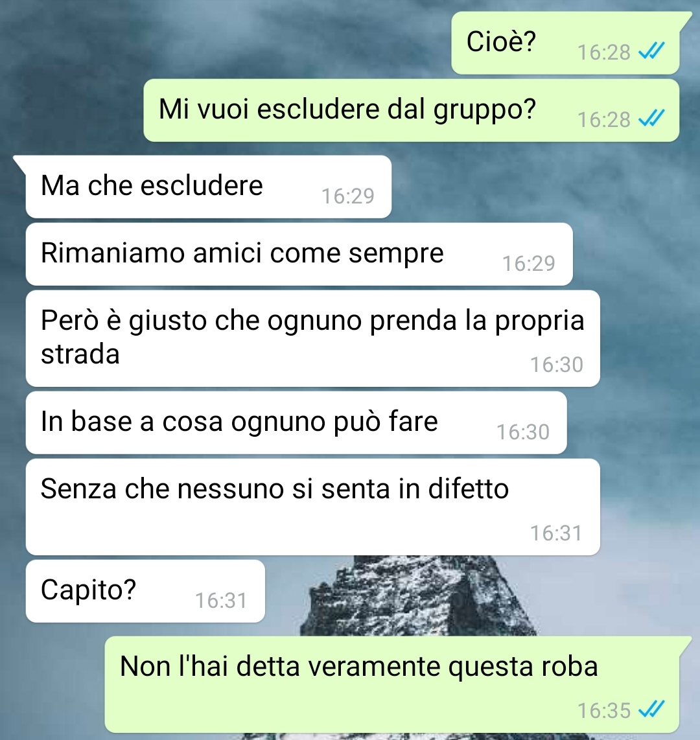Tap the 16:31 timestamp next to "Capito?"
Screen dimensions: 700x740
(222, 600)
